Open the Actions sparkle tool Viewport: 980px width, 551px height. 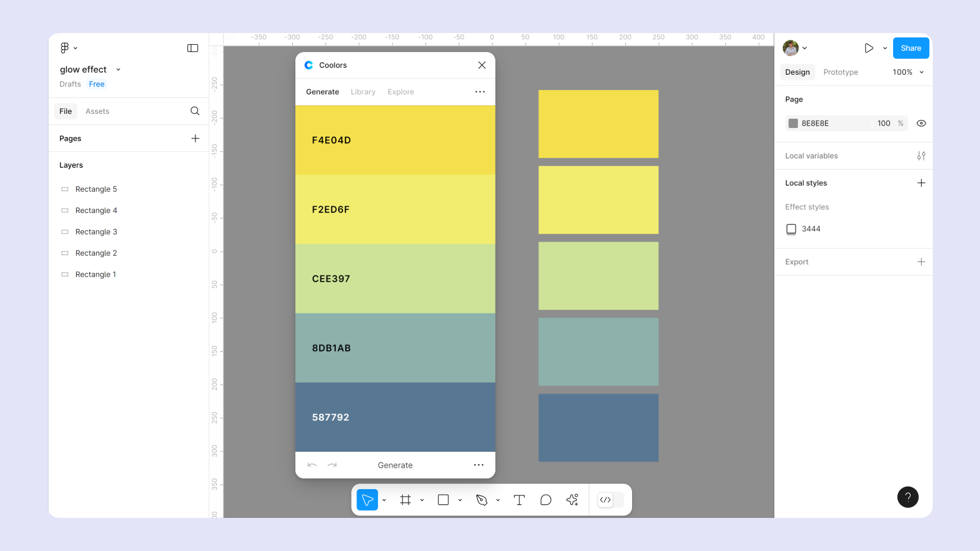(572, 500)
